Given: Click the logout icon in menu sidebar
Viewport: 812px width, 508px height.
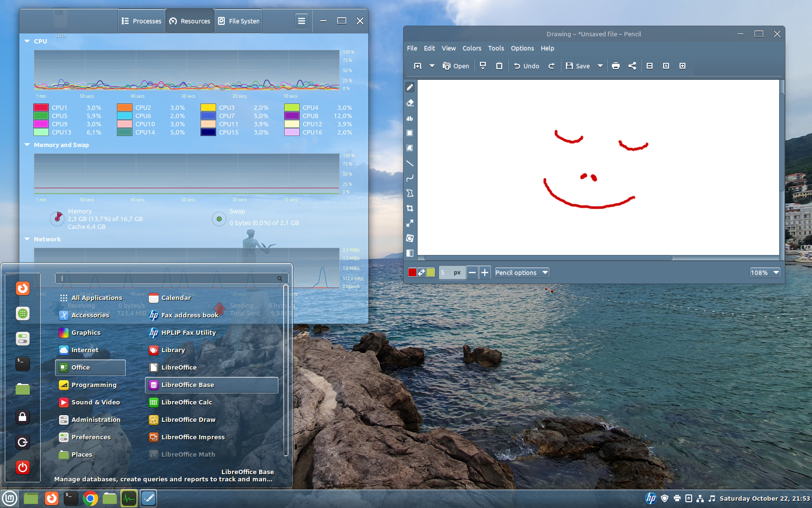Looking at the screenshot, I should click(x=23, y=442).
